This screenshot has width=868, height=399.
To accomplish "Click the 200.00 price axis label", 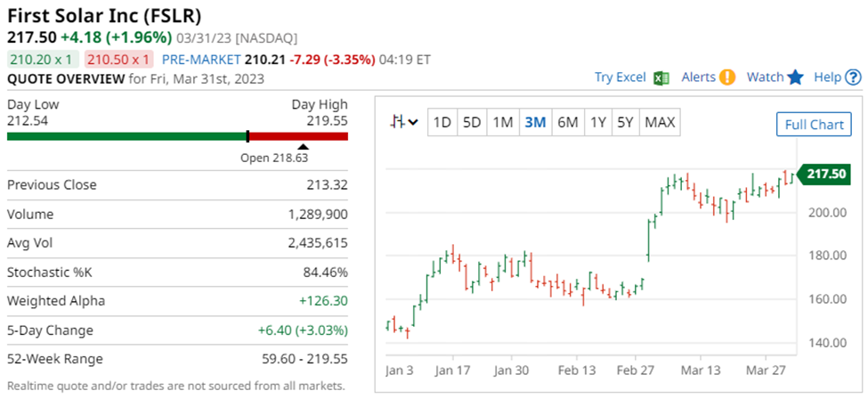I will 827,212.
